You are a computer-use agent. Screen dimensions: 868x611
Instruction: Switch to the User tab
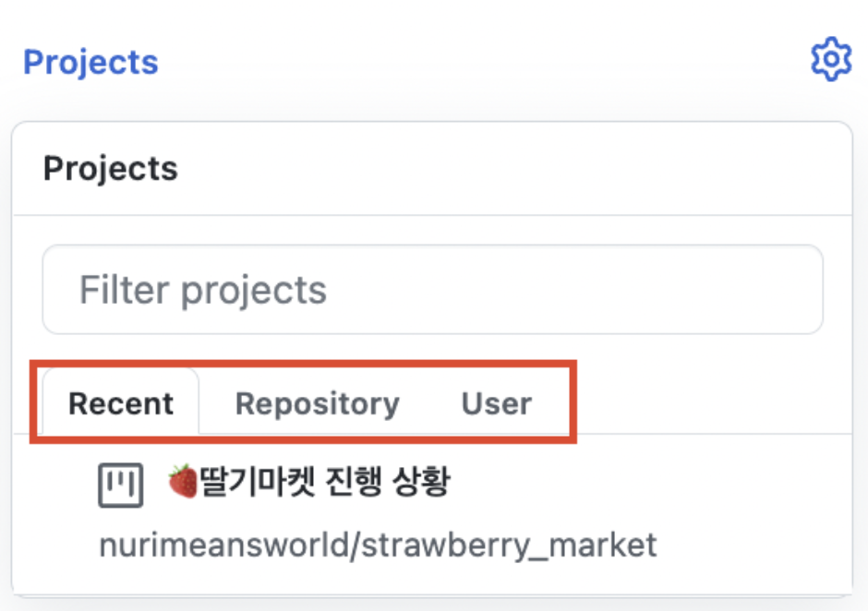(497, 402)
